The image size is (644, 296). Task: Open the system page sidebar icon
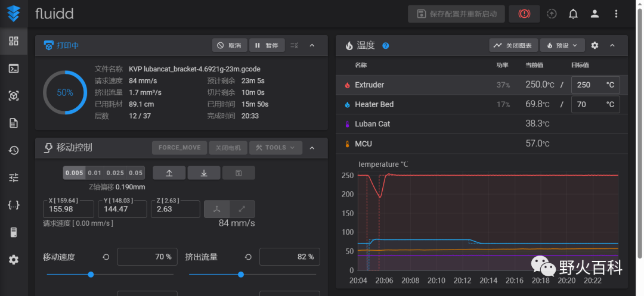pyautogui.click(x=14, y=232)
